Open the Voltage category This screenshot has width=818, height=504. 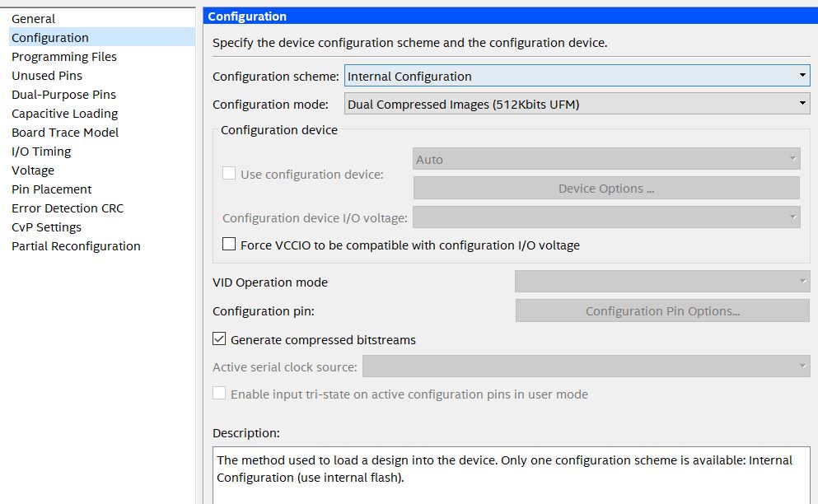(x=33, y=170)
